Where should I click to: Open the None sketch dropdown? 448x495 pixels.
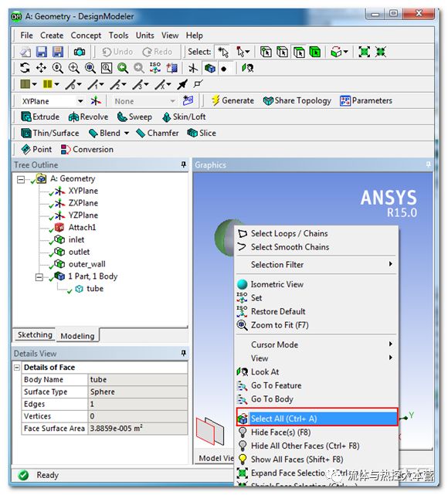pyautogui.click(x=173, y=101)
